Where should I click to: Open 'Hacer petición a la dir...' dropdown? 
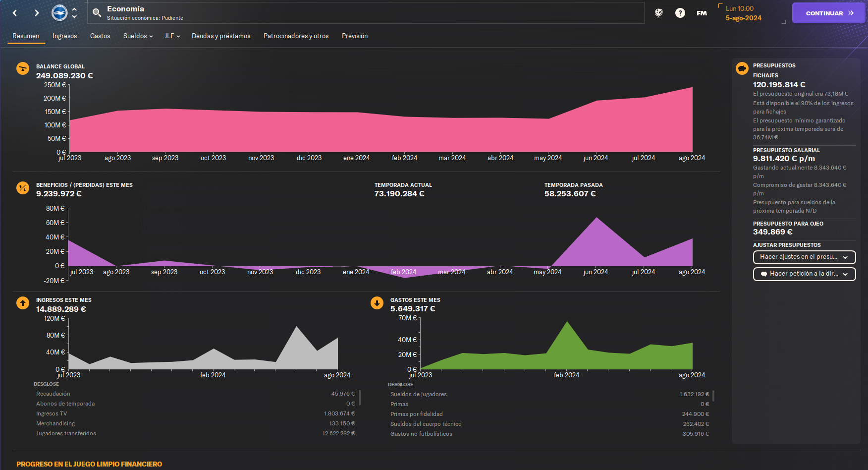(x=804, y=274)
